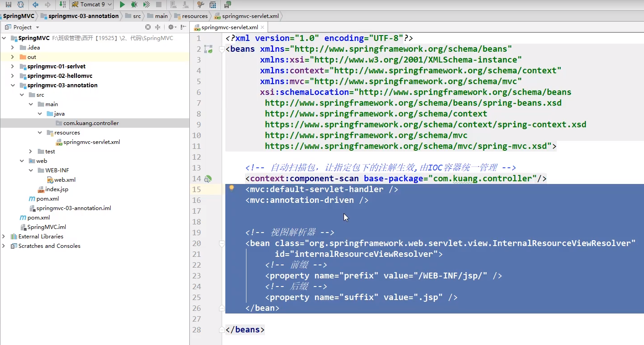Start debugging with the bug icon
The height and width of the screenshot is (345, 644).
134,4
